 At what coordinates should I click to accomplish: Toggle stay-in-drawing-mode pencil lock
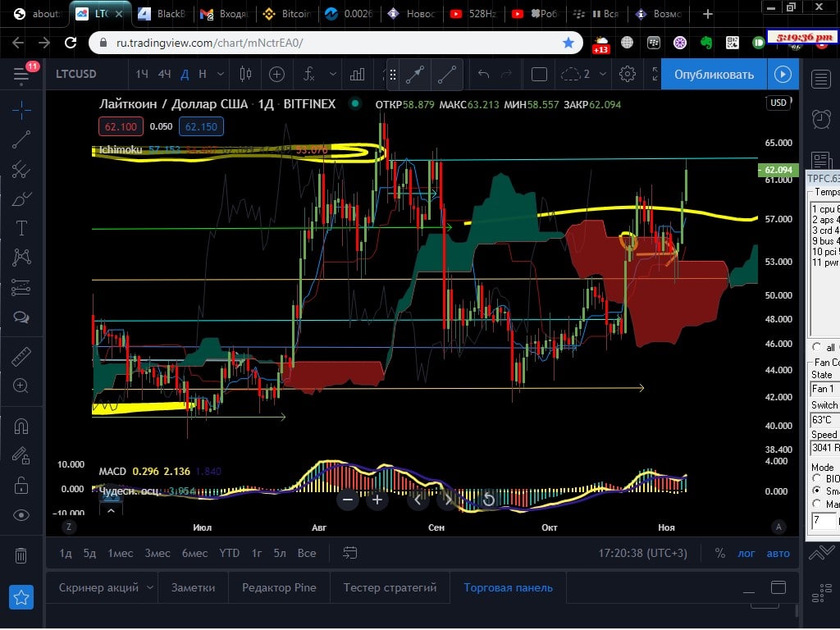click(21, 455)
